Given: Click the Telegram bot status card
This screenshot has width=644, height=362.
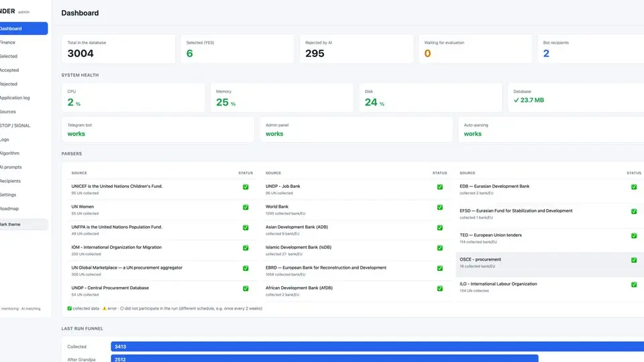Looking at the screenshot, I should [x=158, y=129].
